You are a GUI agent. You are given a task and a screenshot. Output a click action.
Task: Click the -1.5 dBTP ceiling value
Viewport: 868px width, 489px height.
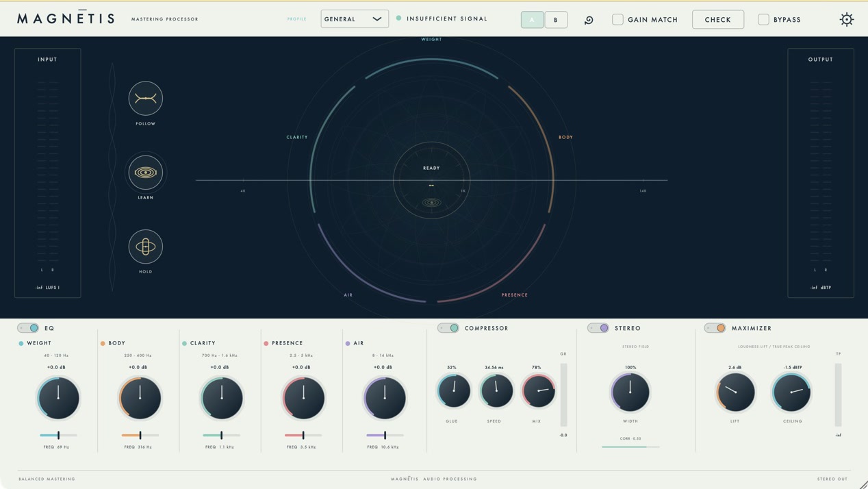tap(792, 367)
